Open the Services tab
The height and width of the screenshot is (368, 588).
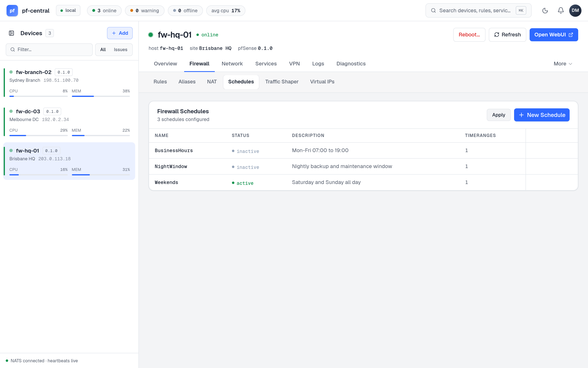266,64
